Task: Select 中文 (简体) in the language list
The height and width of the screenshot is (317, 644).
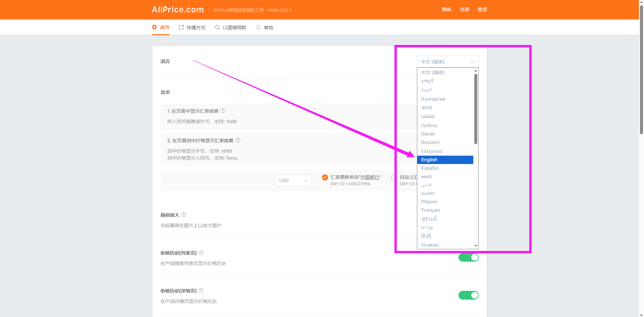Action: [445, 72]
